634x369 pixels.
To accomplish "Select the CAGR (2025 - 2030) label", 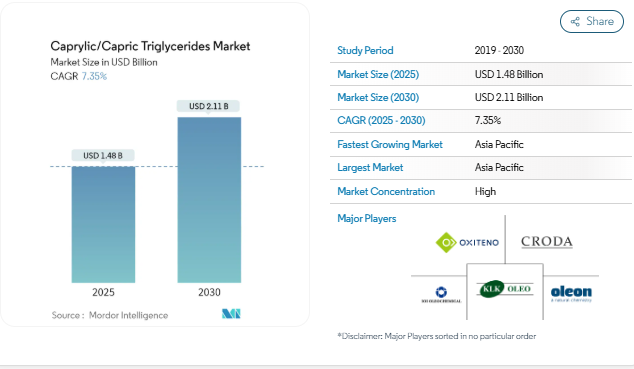I will (381, 120).
